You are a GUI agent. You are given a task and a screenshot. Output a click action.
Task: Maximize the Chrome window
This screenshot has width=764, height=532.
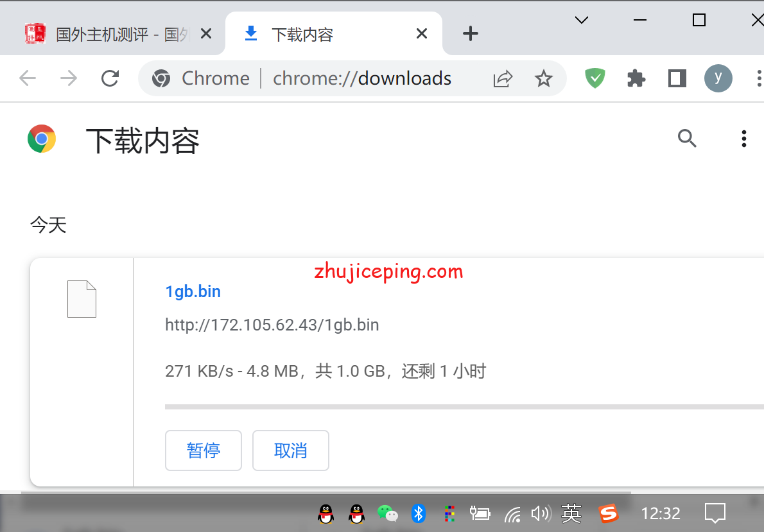coord(699,20)
